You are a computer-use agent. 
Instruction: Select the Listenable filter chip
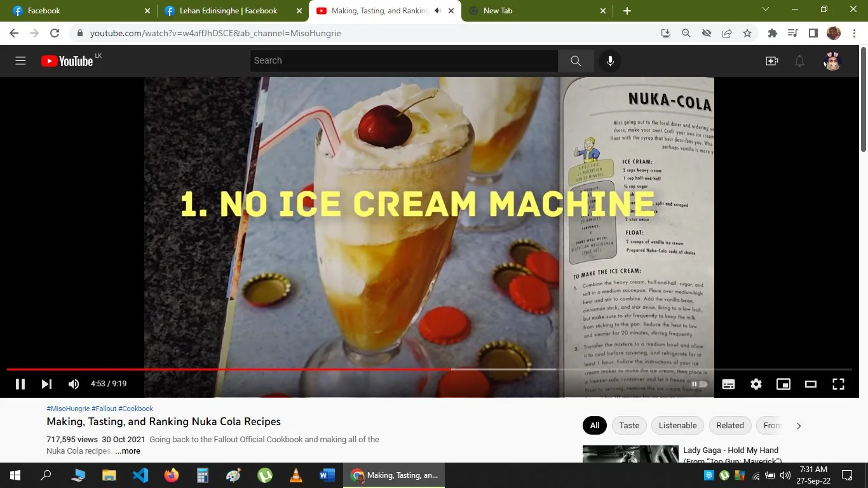677,426
